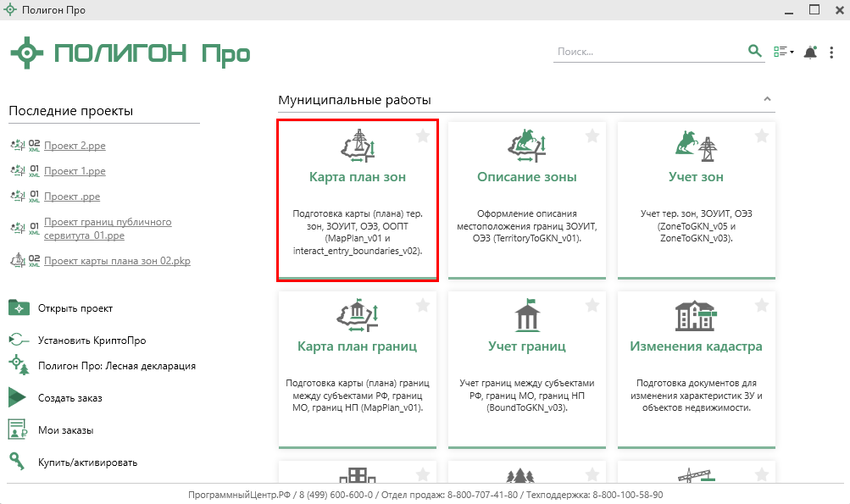This screenshot has width=850, height=504.
Task: Select Открыть проект in the sidebar
Action: click(x=75, y=308)
